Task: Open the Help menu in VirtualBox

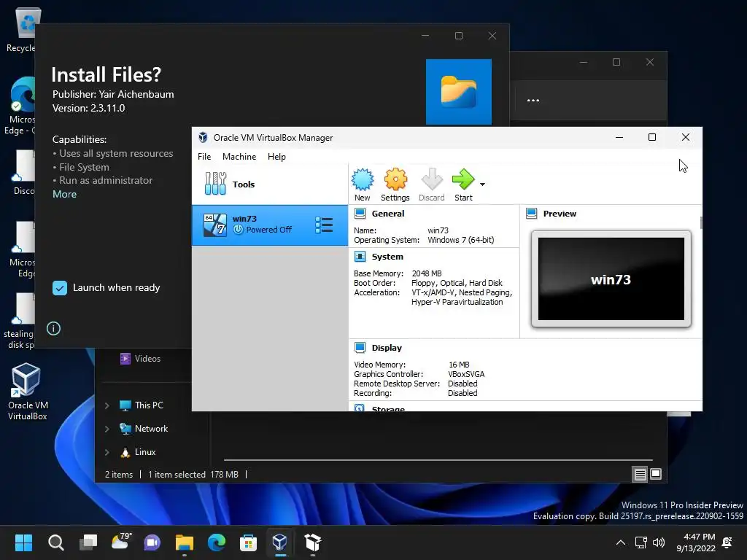Action: tap(276, 157)
